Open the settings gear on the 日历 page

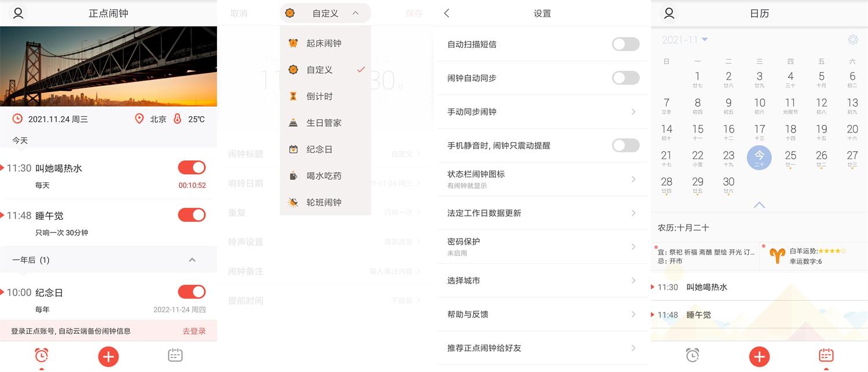[x=852, y=39]
